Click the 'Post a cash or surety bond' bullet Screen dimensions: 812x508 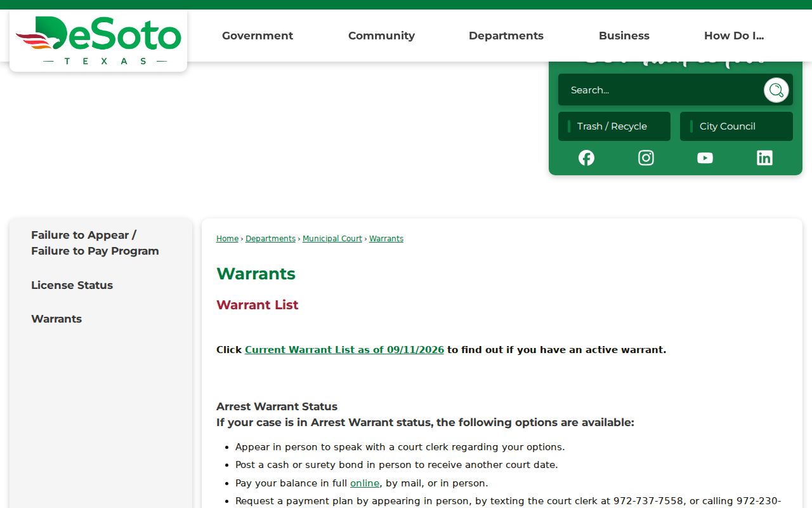click(396, 465)
